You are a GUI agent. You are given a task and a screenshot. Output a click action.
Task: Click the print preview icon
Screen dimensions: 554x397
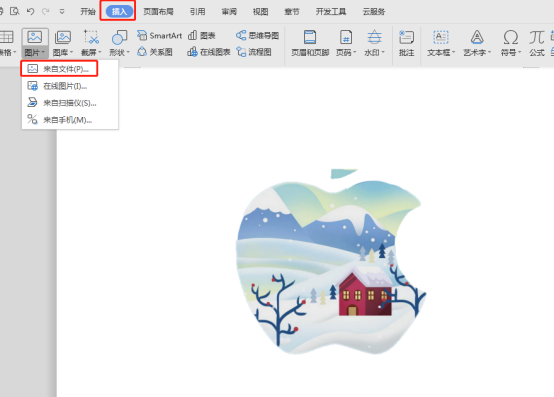14,11
